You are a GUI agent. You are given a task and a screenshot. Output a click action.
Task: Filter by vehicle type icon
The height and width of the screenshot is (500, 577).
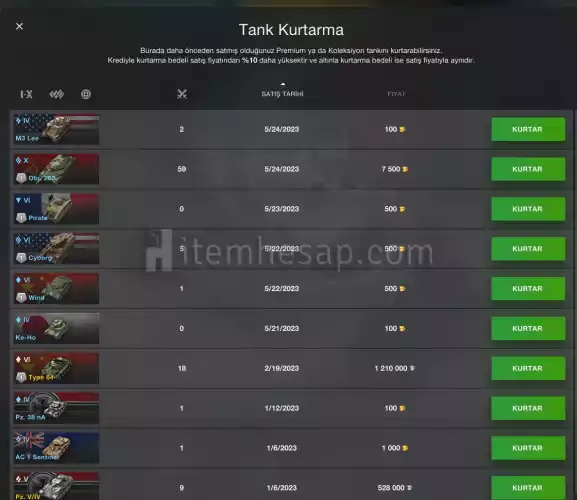[57, 95]
